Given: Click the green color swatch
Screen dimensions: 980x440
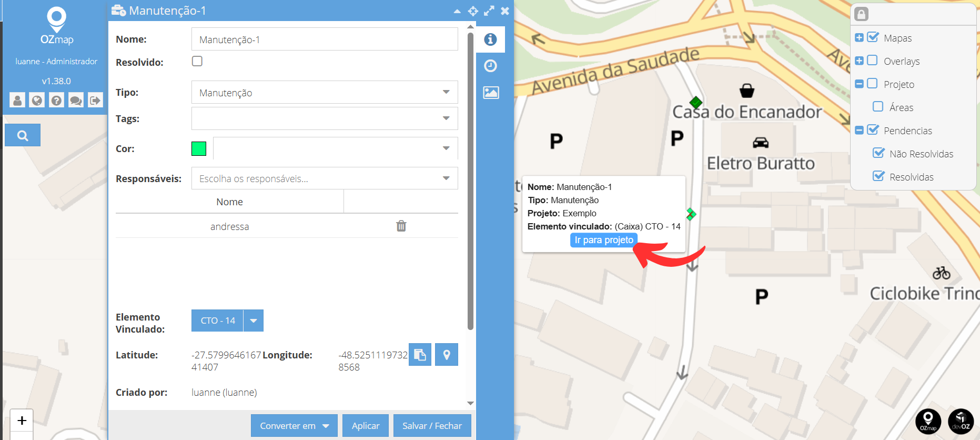Looking at the screenshot, I should [199, 149].
